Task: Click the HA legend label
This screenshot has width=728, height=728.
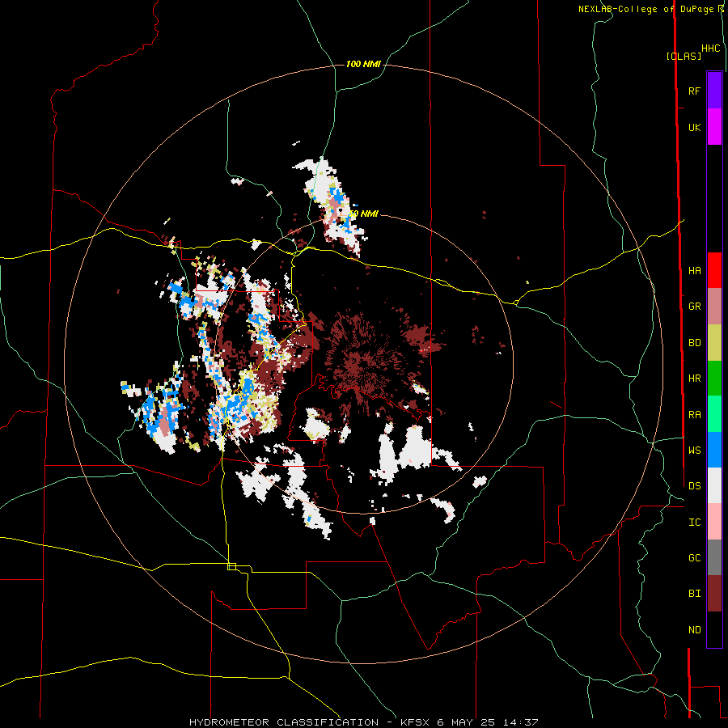Action: tap(694, 270)
